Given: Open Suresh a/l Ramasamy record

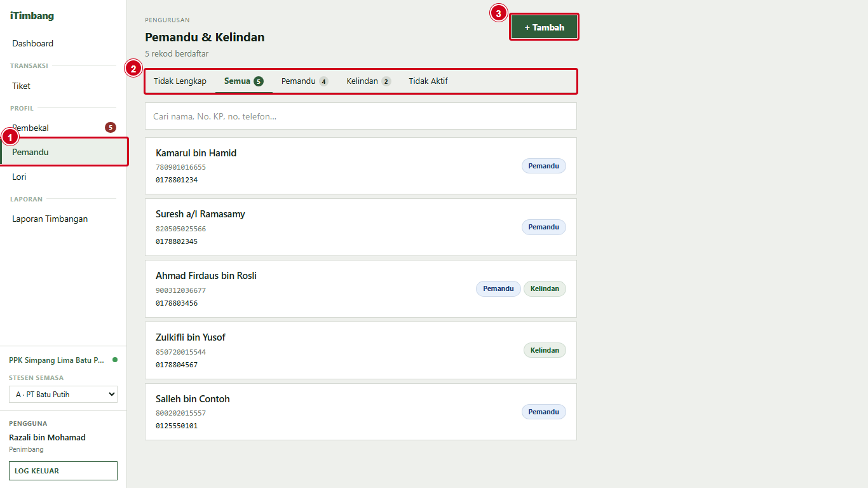Looking at the screenshot, I should pyautogui.click(x=361, y=227).
